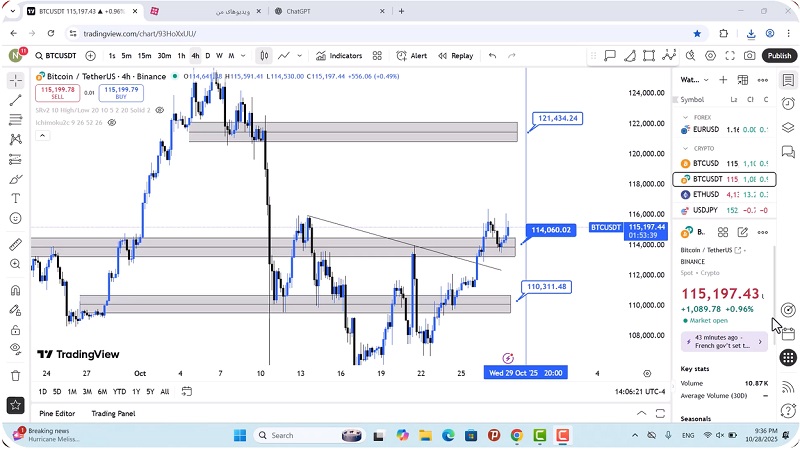Click the trash icon to remove drawings
The width and height of the screenshot is (800, 450).
15,375
